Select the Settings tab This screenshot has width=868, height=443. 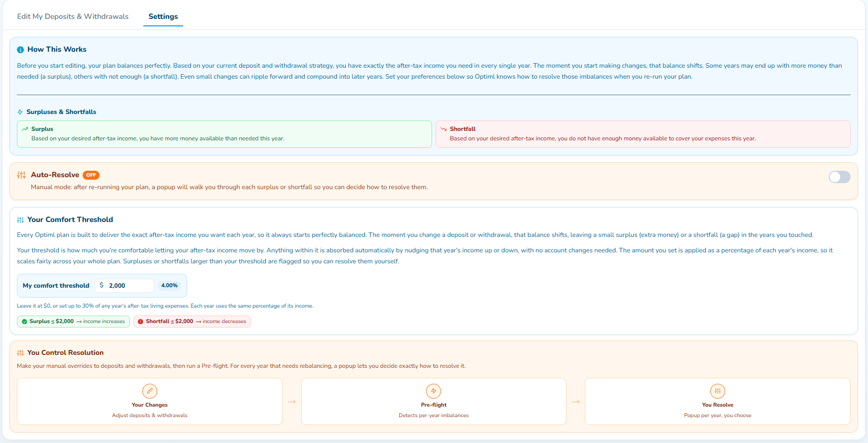coord(163,16)
